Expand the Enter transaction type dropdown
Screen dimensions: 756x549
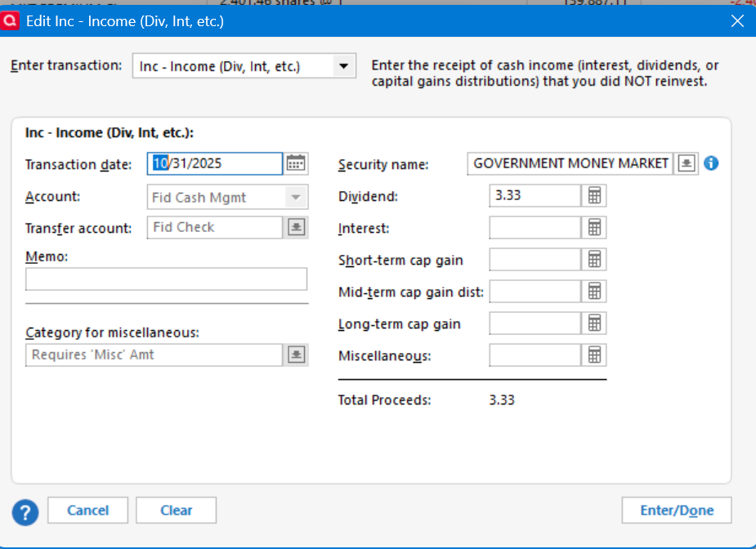tap(344, 66)
